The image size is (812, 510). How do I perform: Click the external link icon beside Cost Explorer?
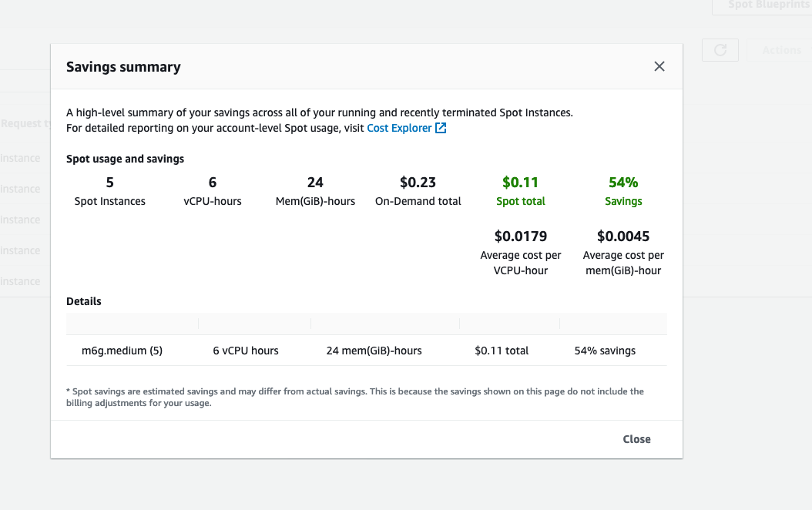pos(441,128)
